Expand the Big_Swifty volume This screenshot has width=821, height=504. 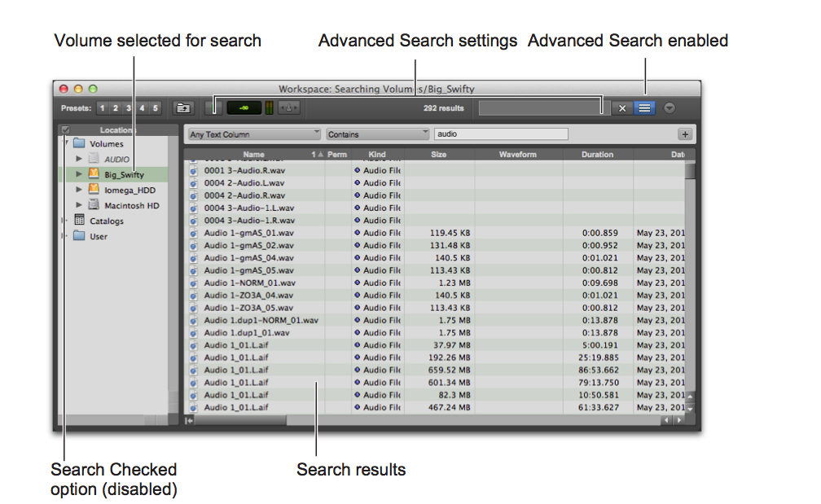(x=79, y=174)
